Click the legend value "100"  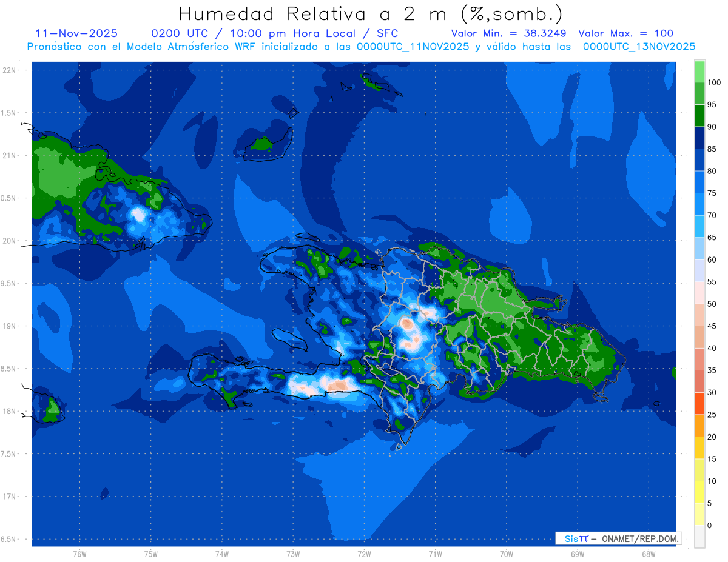714,82
